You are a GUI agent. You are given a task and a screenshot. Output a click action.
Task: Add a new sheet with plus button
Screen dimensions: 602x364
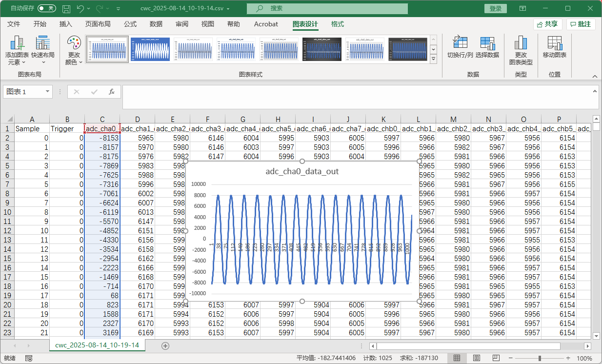pos(165,345)
